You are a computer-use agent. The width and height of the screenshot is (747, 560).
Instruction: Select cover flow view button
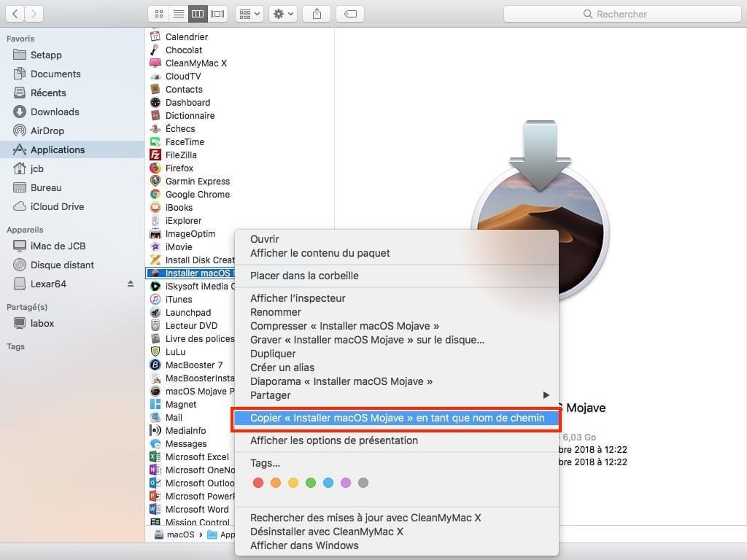pyautogui.click(x=217, y=14)
